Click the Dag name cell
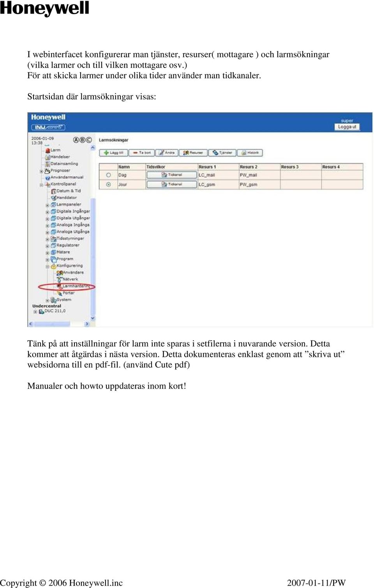 tap(132, 175)
